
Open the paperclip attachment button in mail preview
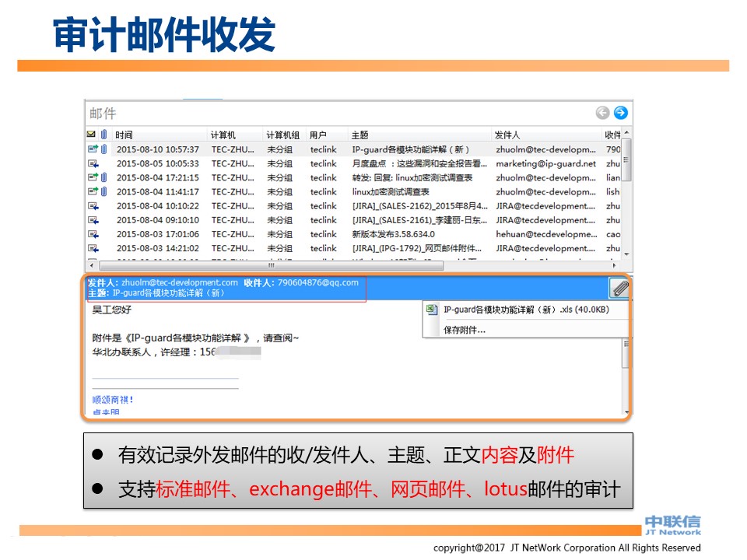click(619, 289)
